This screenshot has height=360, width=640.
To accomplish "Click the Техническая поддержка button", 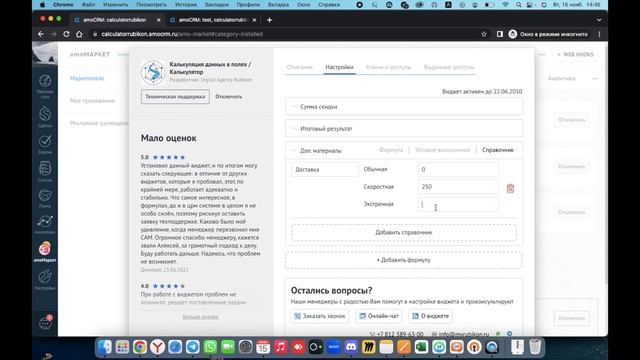I will pyautogui.click(x=175, y=97).
